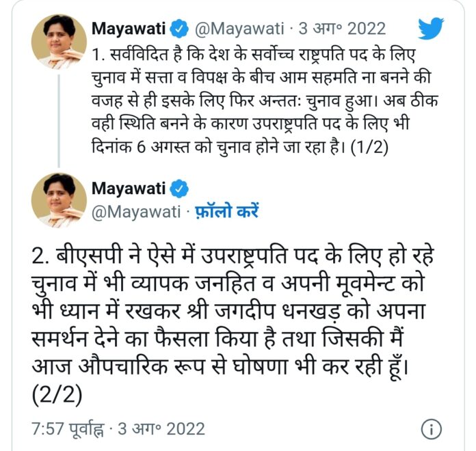The width and height of the screenshot is (476, 451).
Task: Open the @Mayawati handle above follow link
Action: click(x=136, y=211)
